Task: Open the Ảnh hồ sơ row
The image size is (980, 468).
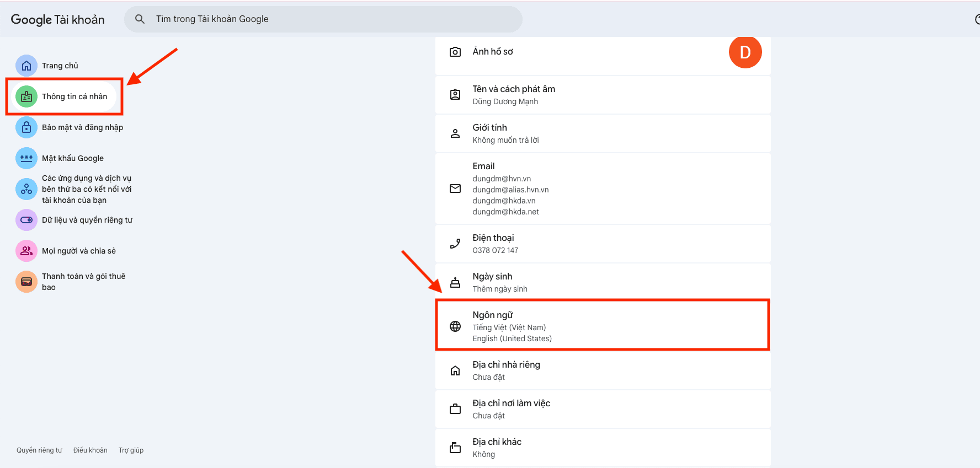Action: [603, 56]
